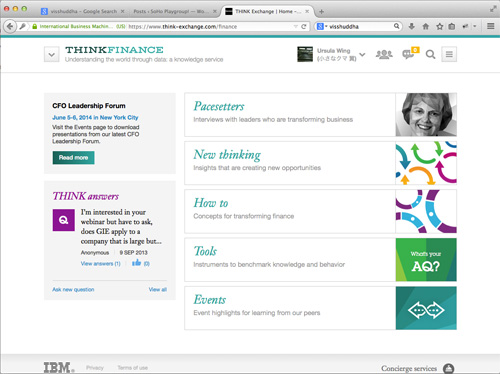The image size is (500, 374).
Task: Click the Pacesetters woman portrait thumbnail
Action: [426, 115]
